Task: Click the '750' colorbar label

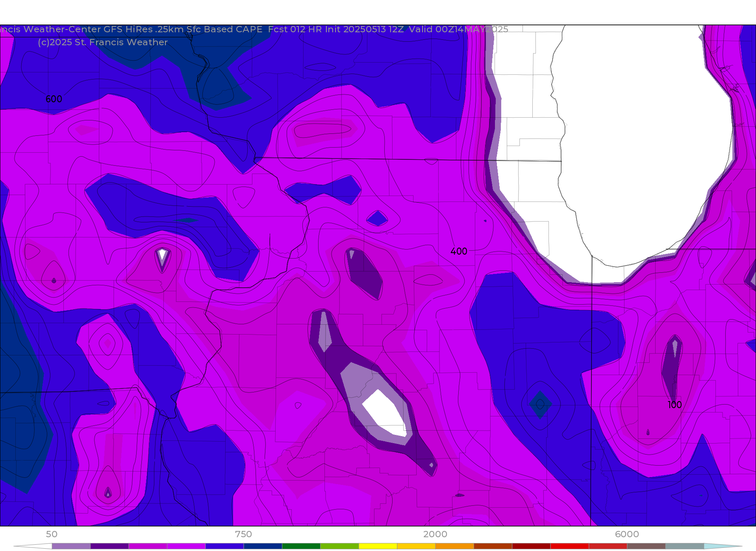Action: pyautogui.click(x=243, y=534)
